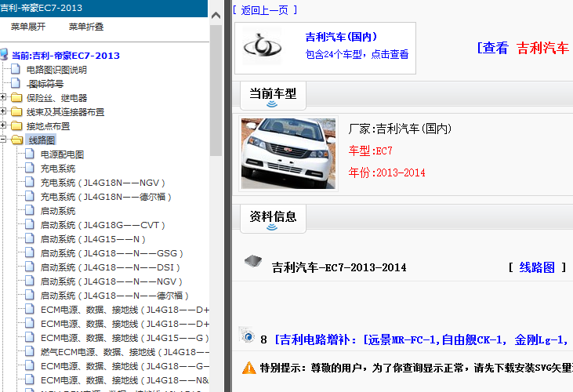Open 电源配电图 diagram
The width and height of the screenshot is (573, 392).
pos(62,154)
